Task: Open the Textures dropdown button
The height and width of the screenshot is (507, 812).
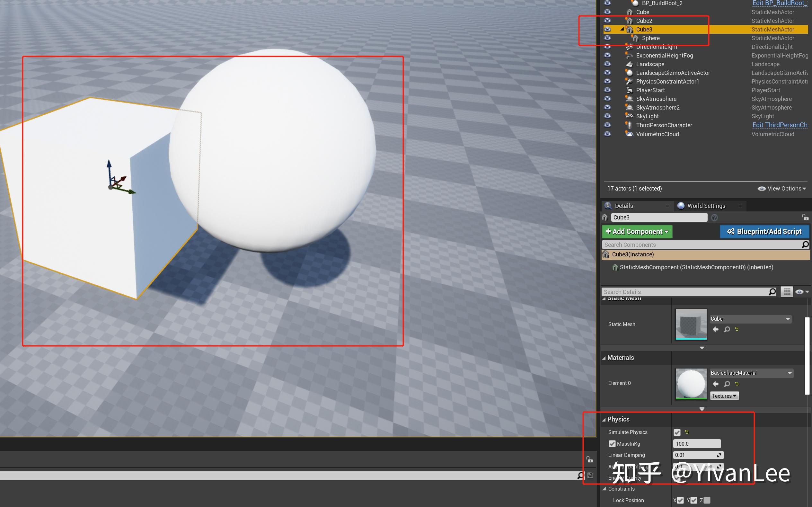Action: (724, 396)
